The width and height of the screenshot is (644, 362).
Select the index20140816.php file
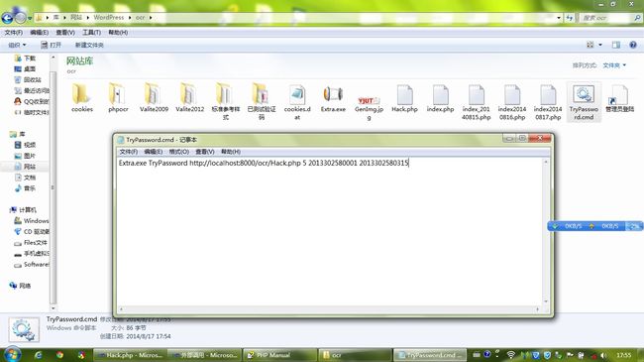512,101
